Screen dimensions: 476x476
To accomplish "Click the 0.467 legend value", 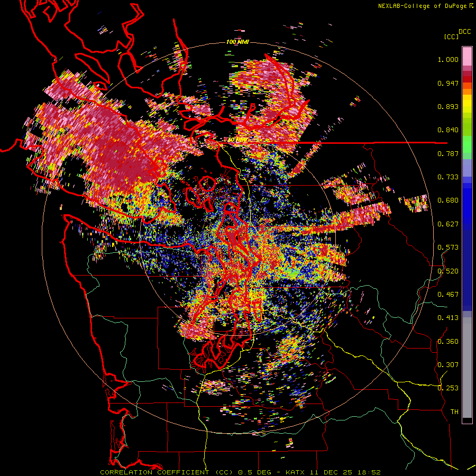I will click(x=448, y=295).
